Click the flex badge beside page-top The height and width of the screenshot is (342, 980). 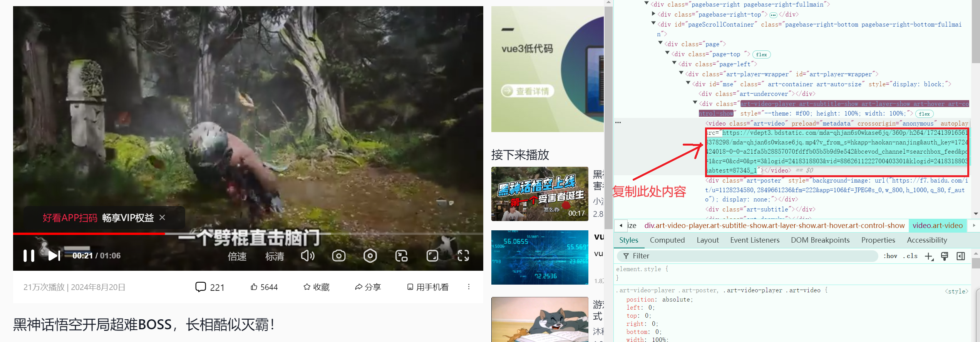761,54
